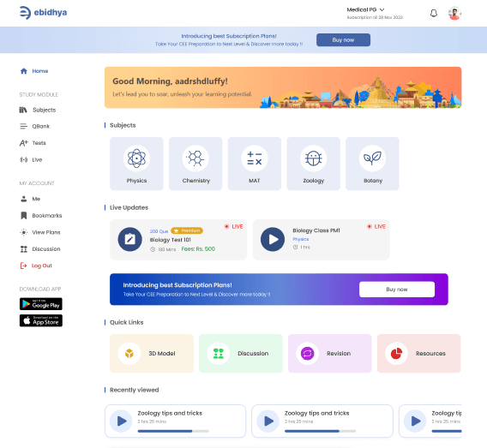The image size is (487, 448).
Task: Click the QBank lines icon
Action: point(24,126)
